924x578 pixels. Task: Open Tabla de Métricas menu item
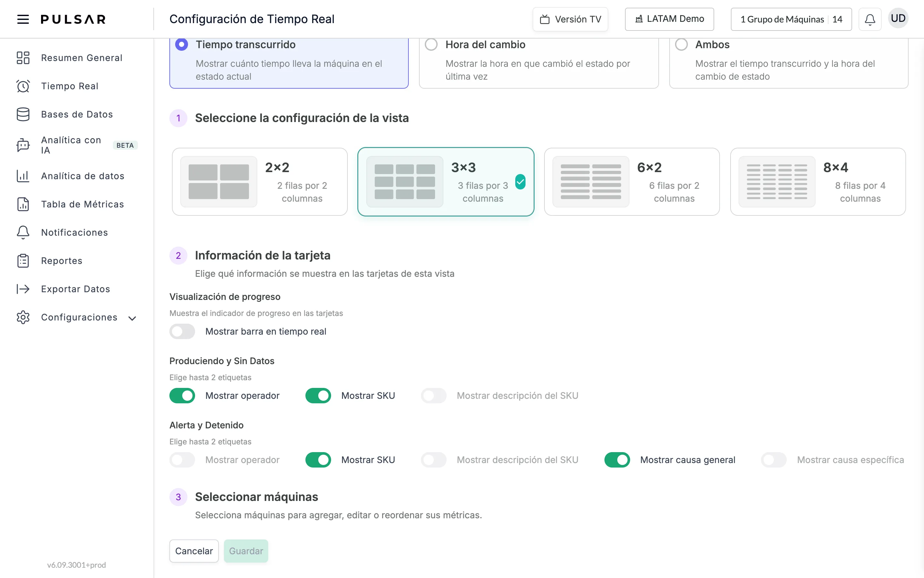click(x=82, y=204)
